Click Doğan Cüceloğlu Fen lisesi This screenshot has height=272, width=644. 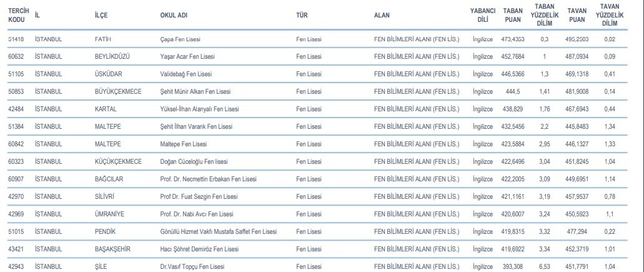(x=194, y=162)
